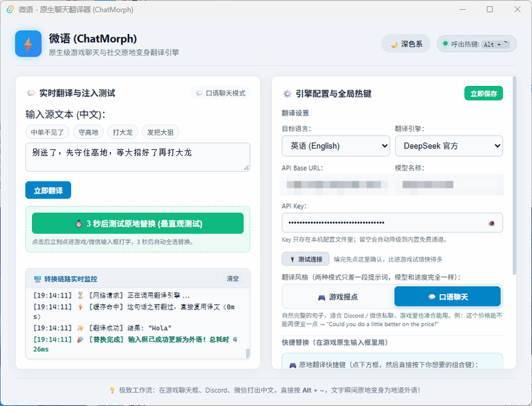Click the 清空 button in the monitor log

coord(233,279)
